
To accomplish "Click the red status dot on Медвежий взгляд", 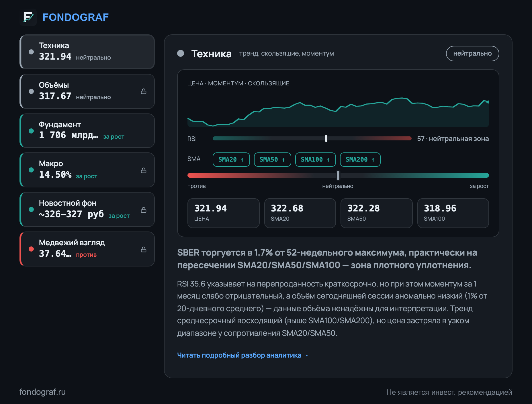I will (31, 249).
